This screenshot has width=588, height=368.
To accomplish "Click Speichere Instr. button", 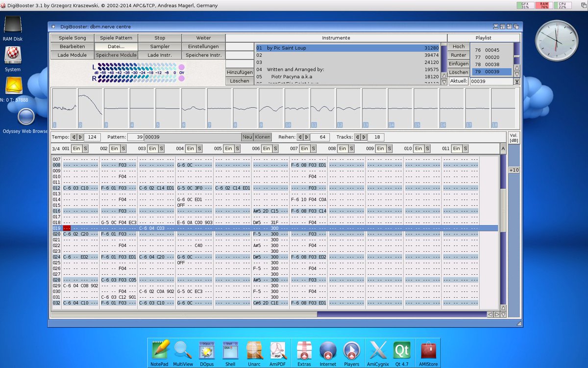I will click(203, 55).
